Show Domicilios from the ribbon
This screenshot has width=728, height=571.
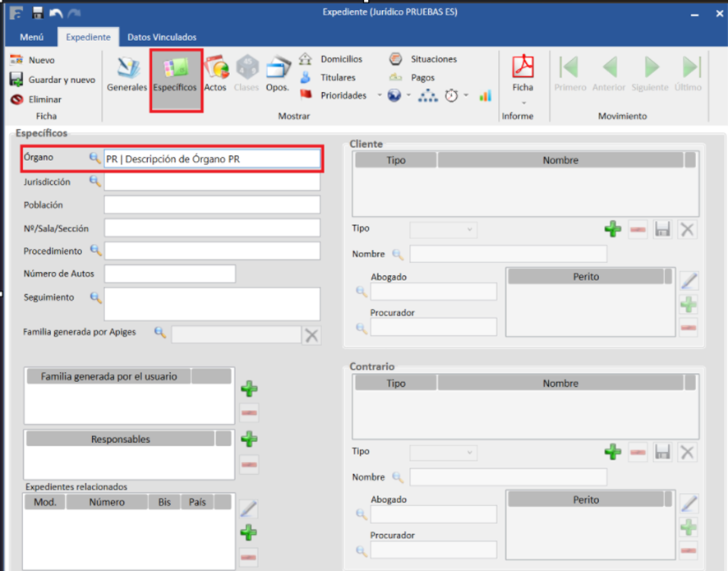[x=340, y=59]
